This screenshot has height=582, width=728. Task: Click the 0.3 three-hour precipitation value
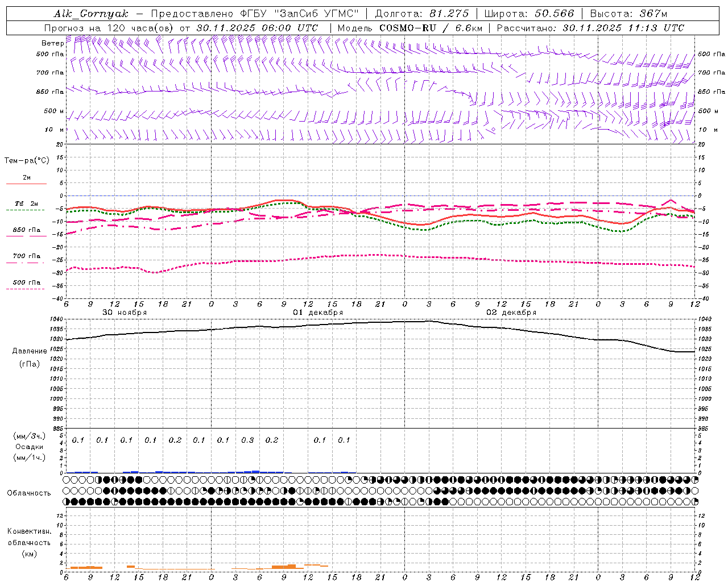click(247, 440)
